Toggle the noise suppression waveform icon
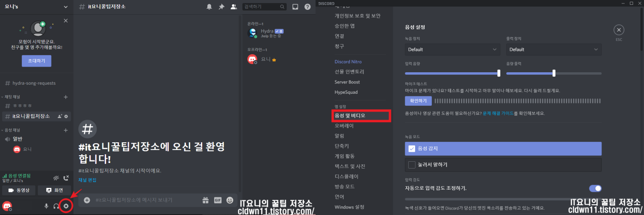This screenshot has width=644, height=215. click(x=56, y=178)
